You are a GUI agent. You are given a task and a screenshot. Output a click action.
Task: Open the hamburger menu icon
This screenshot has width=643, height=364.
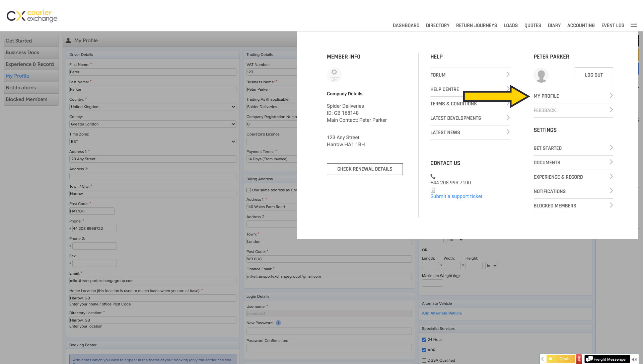tap(633, 25)
